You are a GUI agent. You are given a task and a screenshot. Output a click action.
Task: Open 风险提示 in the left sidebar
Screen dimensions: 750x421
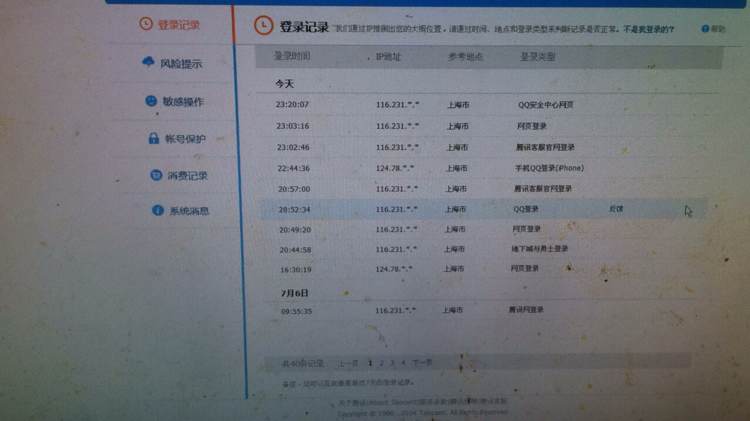point(180,64)
